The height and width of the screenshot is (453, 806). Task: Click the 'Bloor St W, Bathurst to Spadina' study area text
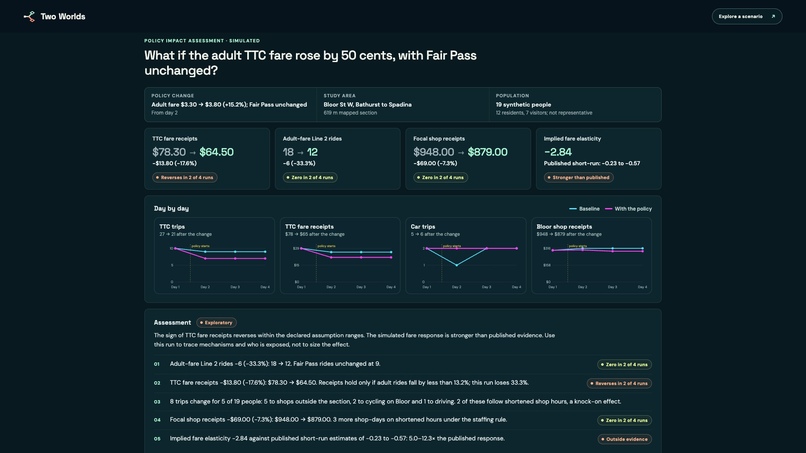(x=368, y=104)
